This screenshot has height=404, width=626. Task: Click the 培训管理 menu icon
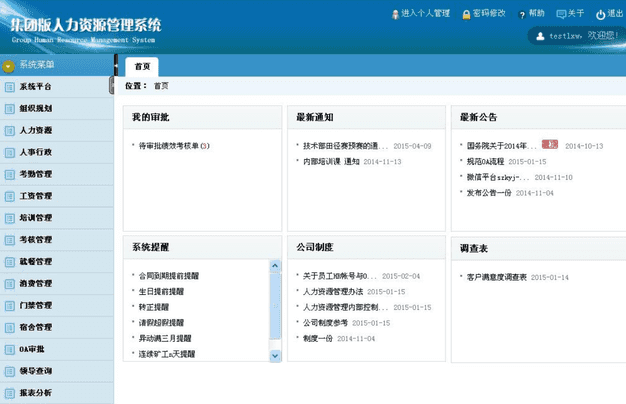tap(10, 218)
